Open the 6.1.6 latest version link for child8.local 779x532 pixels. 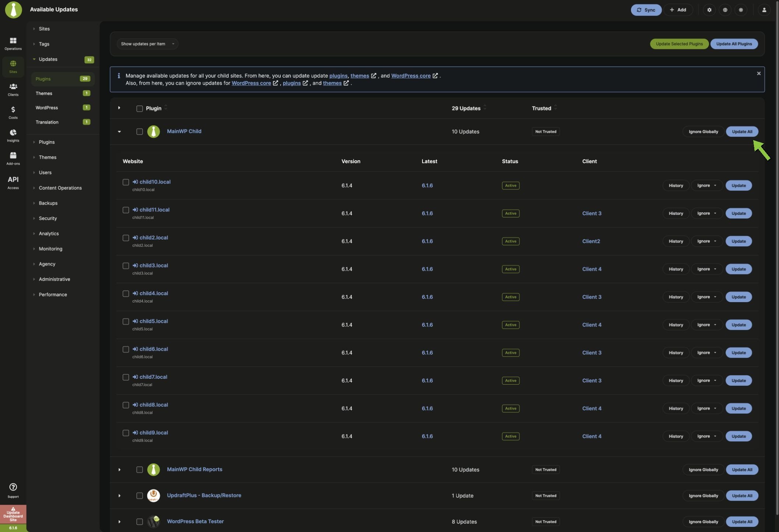click(427, 409)
